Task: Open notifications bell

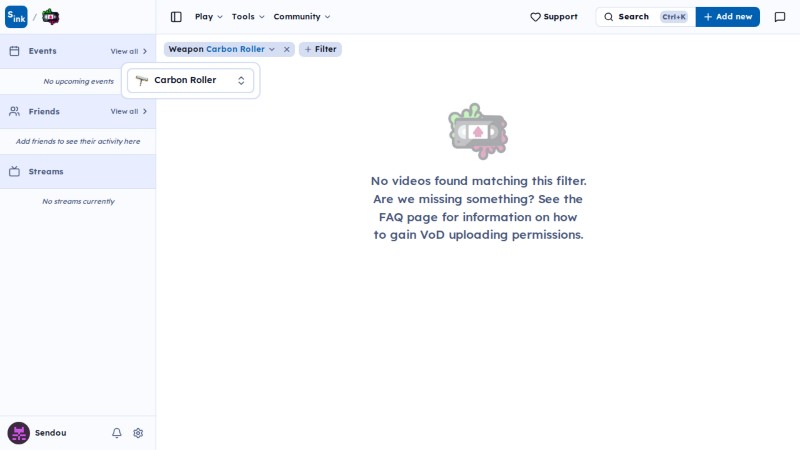Action: pos(117,433)
